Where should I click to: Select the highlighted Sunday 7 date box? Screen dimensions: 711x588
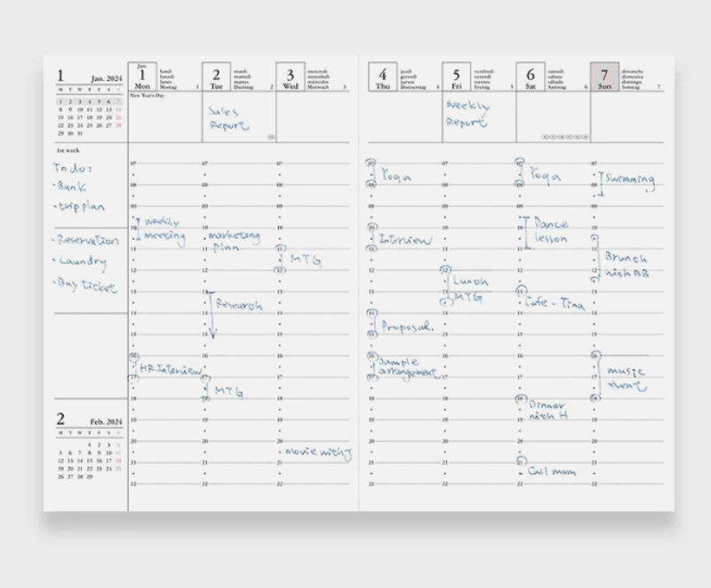[x=604, y=76]
